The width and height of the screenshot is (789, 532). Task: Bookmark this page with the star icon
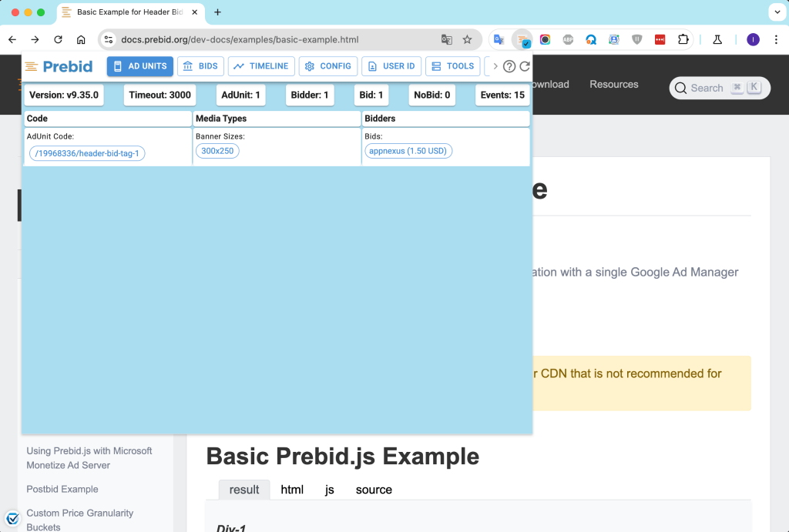coord(467,39)
